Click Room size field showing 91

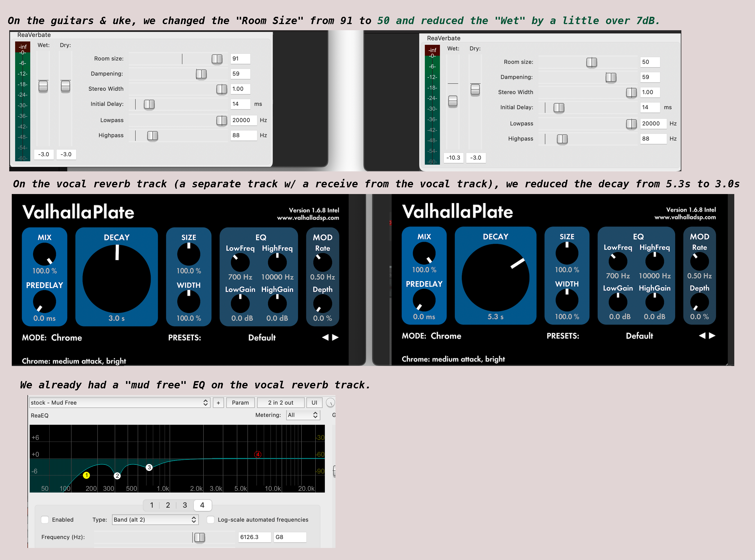coord(240,59)
